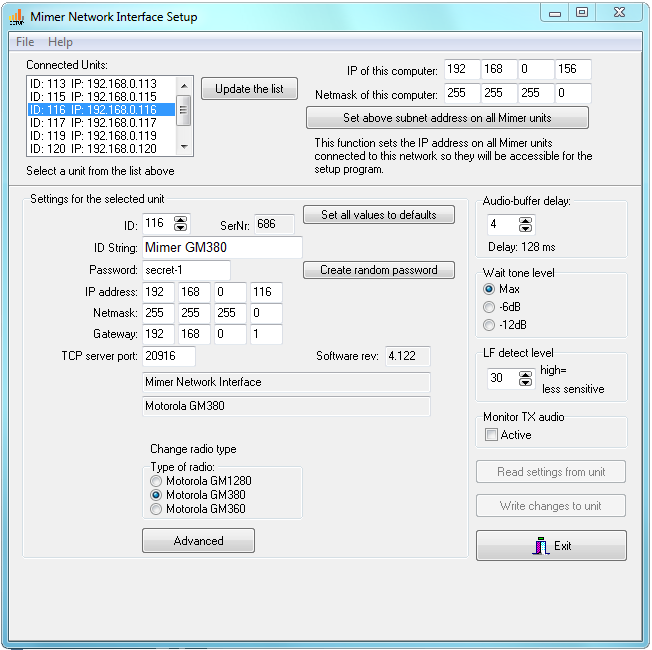
Task: Click the SerNr field 686
Action: pos(274,225)
